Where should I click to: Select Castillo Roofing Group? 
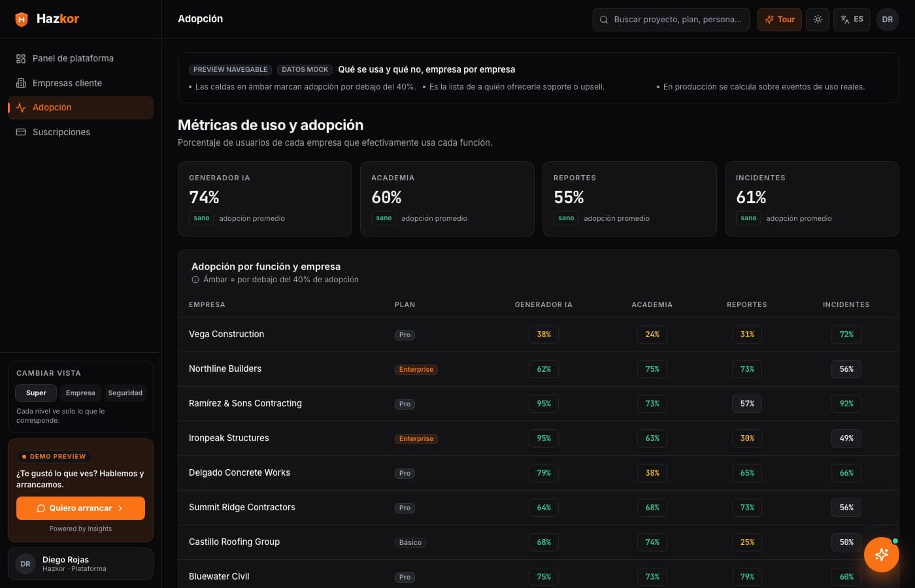[x=235, y=542]
